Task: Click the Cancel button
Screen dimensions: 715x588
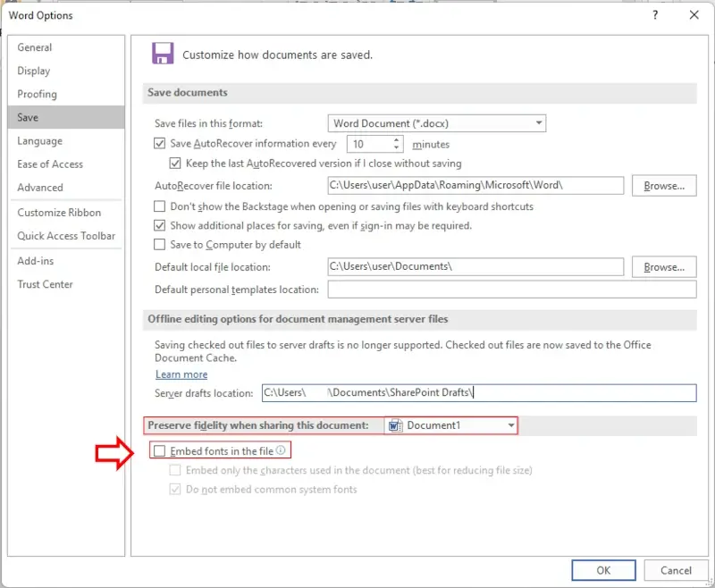Action: pos(676,570)
